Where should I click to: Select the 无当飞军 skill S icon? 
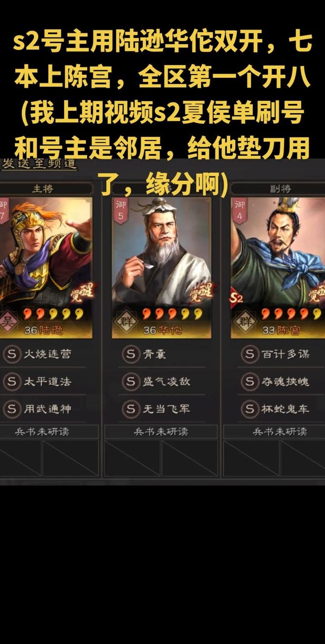tap(130, 409)
